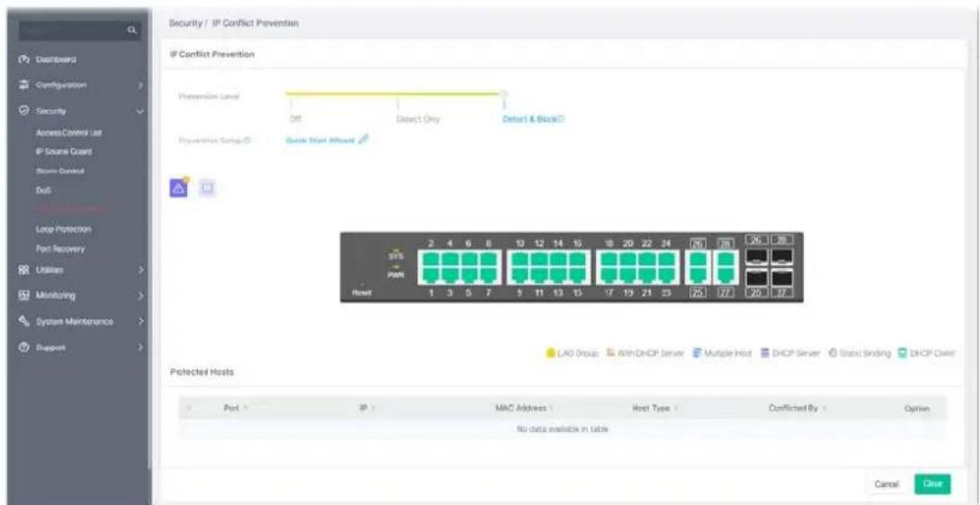The height and width of the screenshot is (505, 980).
Task: Select port 3 on the switch panel
Action: point(450,274)
